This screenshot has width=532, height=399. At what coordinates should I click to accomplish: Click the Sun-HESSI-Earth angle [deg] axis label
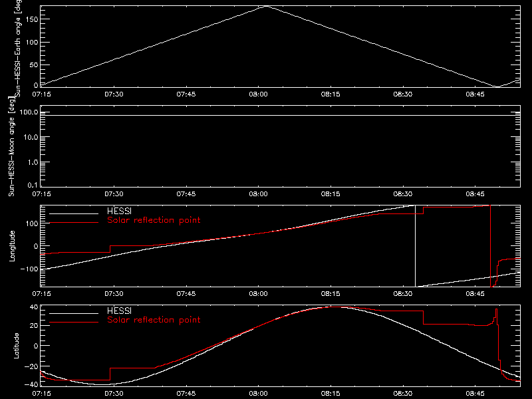coord(18,48)
